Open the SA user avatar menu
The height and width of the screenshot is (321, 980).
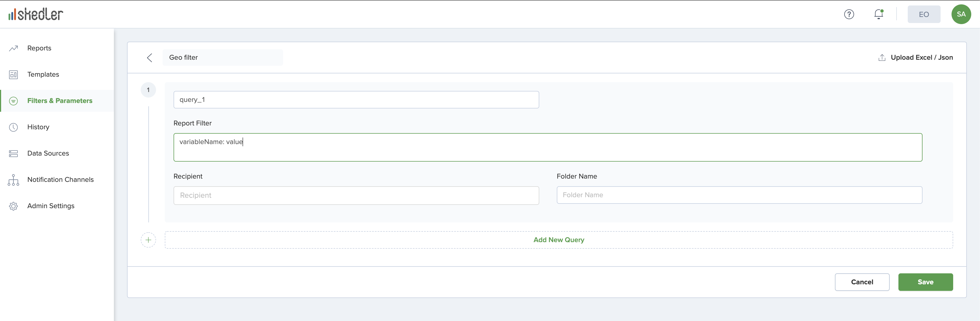961,15
